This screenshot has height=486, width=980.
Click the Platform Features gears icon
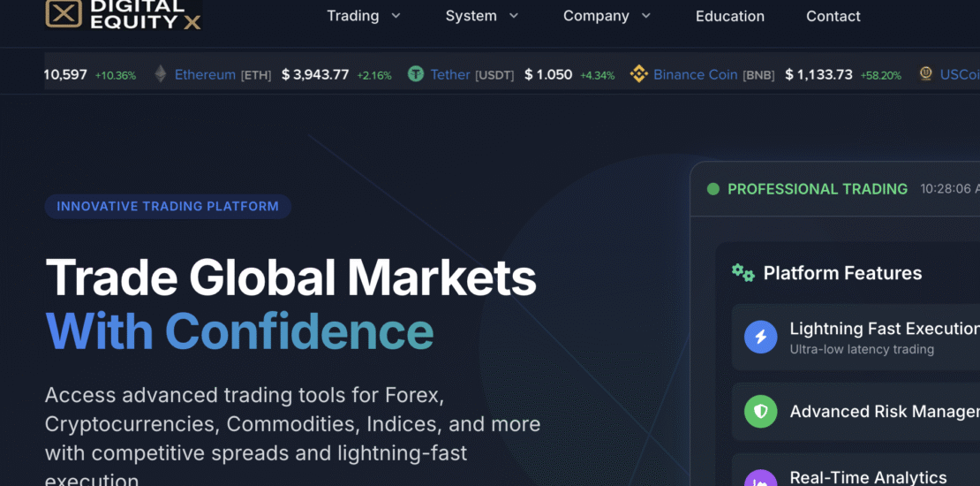743,273
